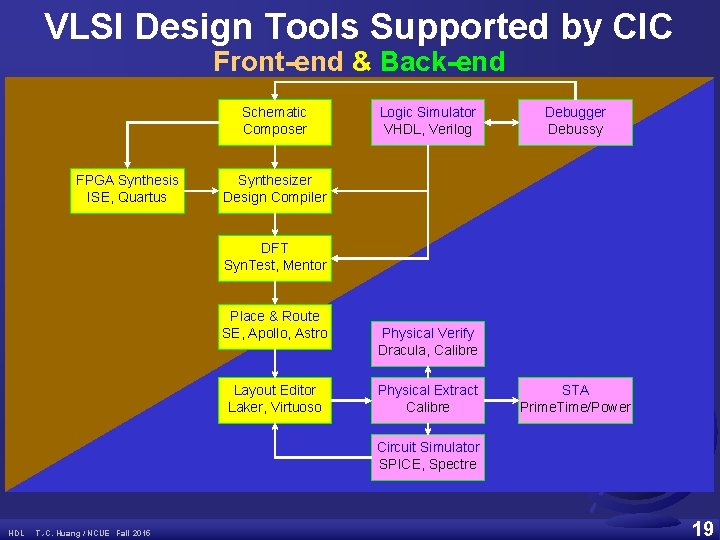
Task: Click the Schematic Composer box
Action: 275,122
